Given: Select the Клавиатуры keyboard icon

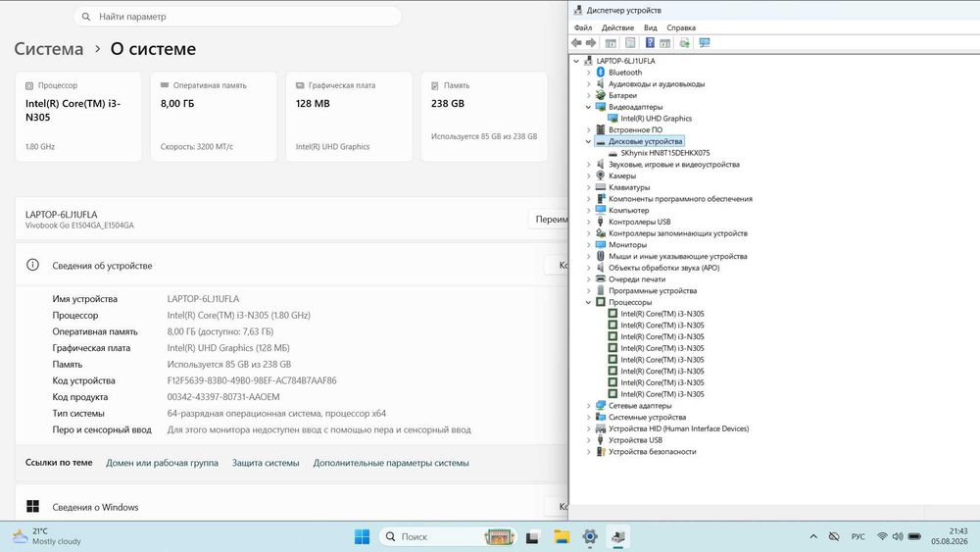Looking at the screenshot, I should coord(601,187).
